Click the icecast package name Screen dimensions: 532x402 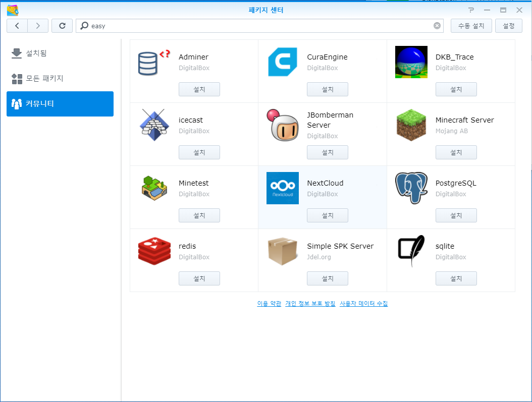tap(191, 120)
